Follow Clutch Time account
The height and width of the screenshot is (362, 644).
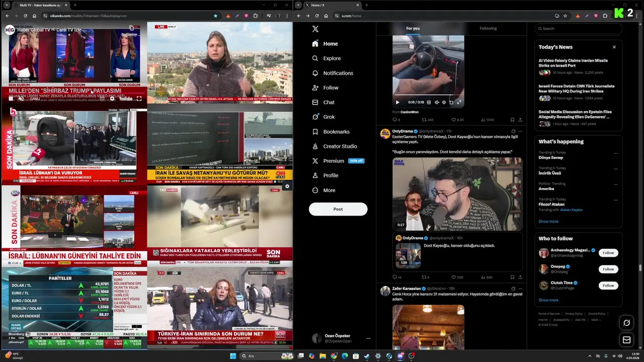click(608, 286)
